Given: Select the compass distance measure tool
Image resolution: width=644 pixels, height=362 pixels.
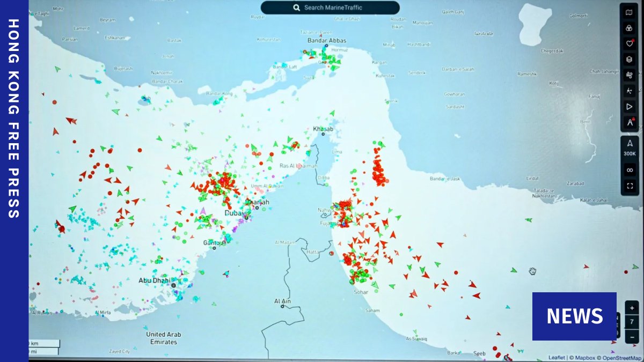Looking at the screenshot, I should pos(630,123).
